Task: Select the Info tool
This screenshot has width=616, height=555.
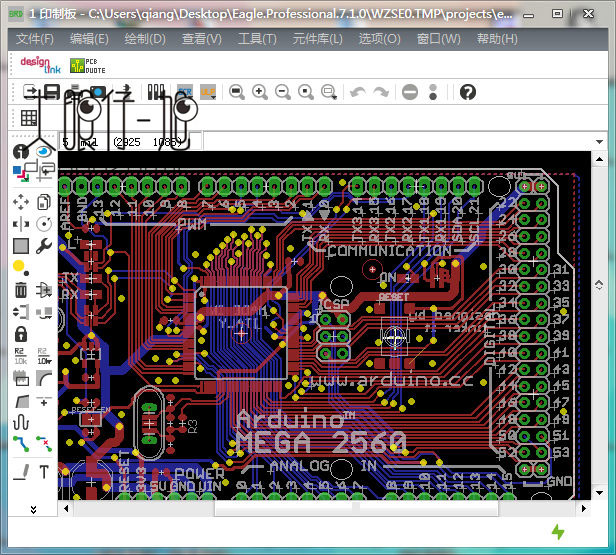Action: 20,151
